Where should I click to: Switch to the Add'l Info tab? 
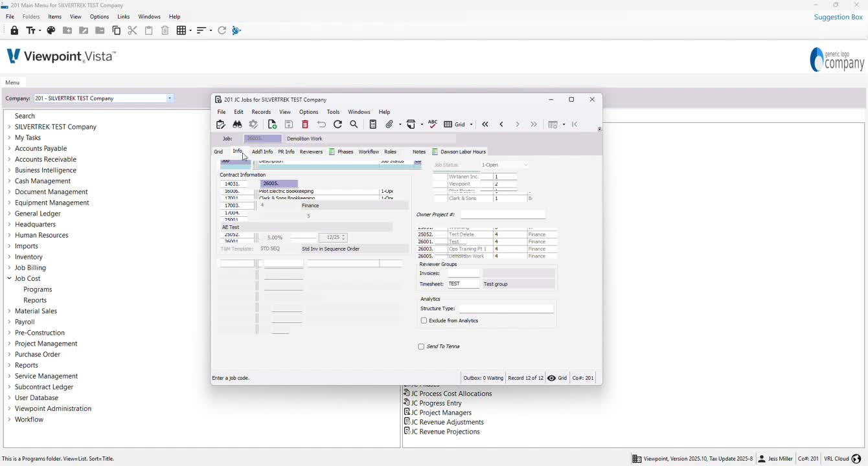point(262,152)
